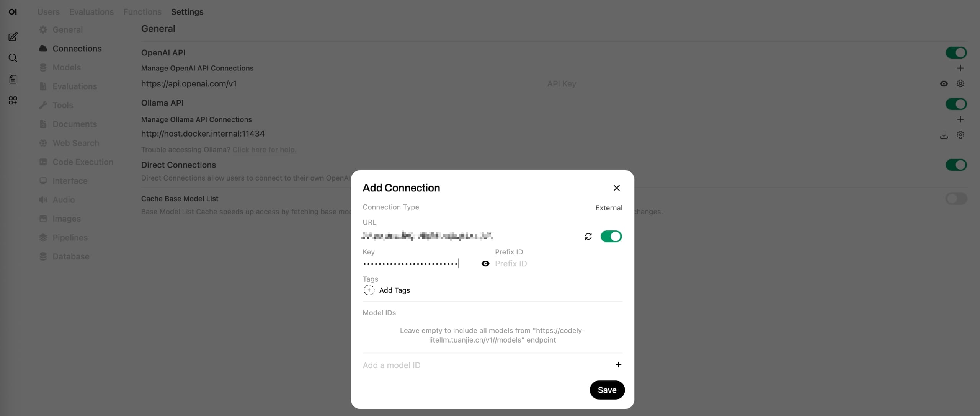Click the Ollama help link
The image size is (980, 416).
(x=264, y=150)
